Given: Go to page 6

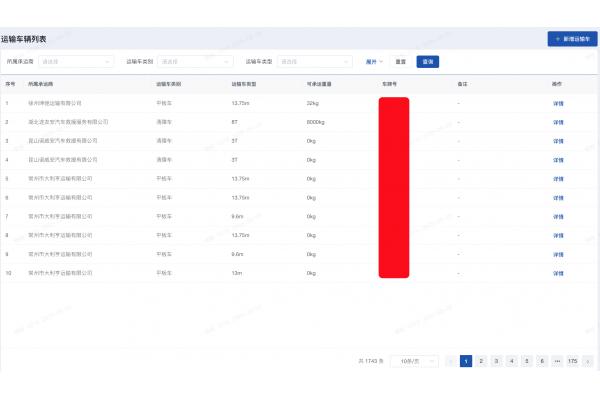Looking at the screenshot, I should point(541,360).
